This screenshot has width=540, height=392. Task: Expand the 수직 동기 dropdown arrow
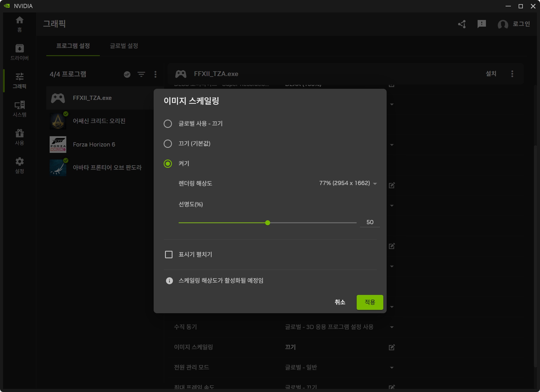pyautogui.click(x=392, y=327)
